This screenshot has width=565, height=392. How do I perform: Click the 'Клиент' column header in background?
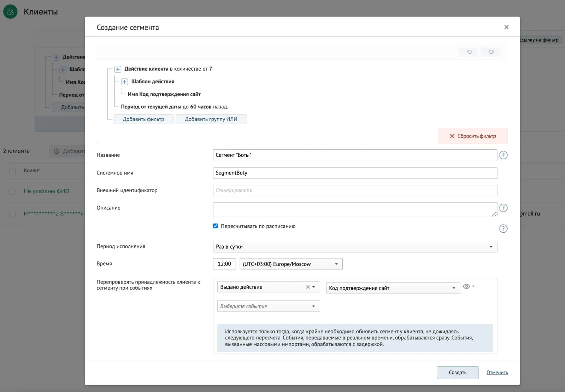pyautogui.click(x=32, y=170)
